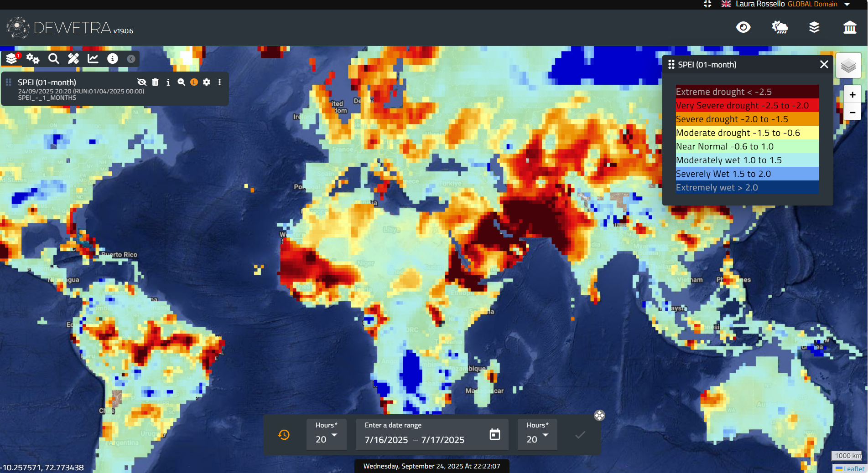
Task: Toggle the orange L legend button for SPEI
Action: (194, 82)
